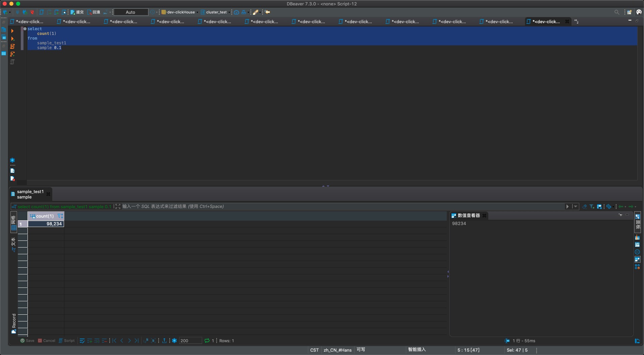Go to the first row icon
The height and width of the screenshot is (355, 644).
114,341
